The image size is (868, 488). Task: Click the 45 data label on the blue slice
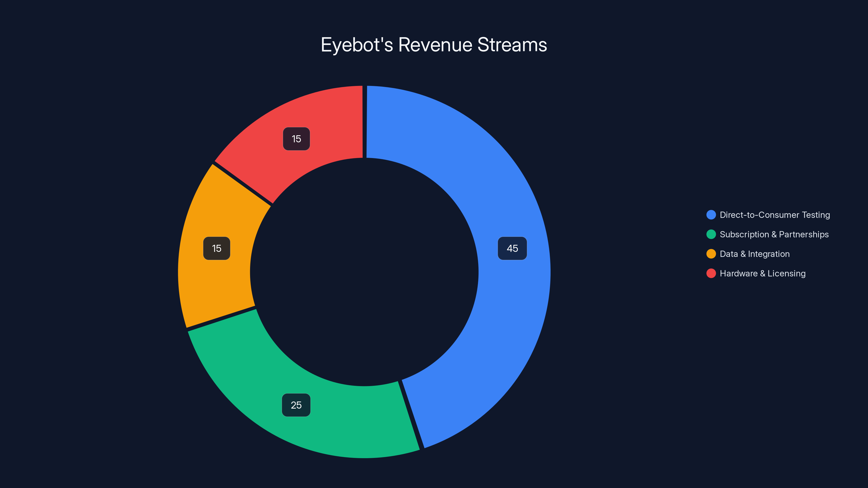pyautogui.click(x=512, y=249)
